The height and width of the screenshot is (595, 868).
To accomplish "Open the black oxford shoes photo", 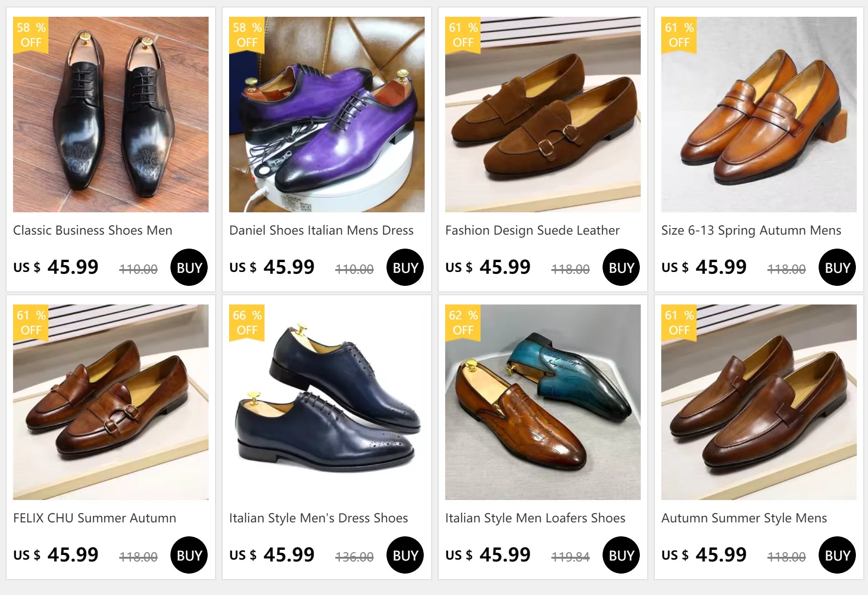I will (x=111, y=115).
